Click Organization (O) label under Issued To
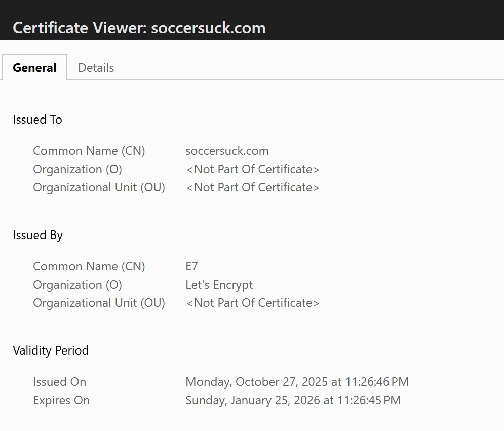This screenshot has height=431, width=504. [77, 169]
